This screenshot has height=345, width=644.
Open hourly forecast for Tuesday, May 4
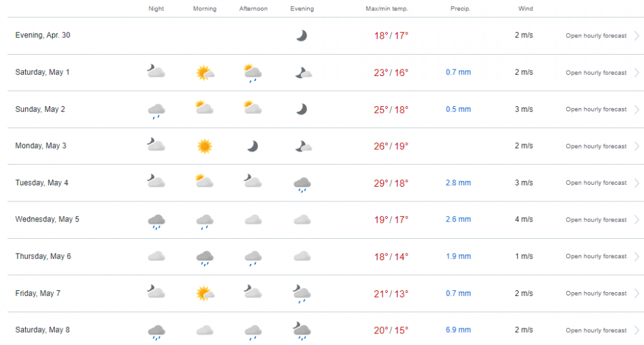tap(596, 183)
